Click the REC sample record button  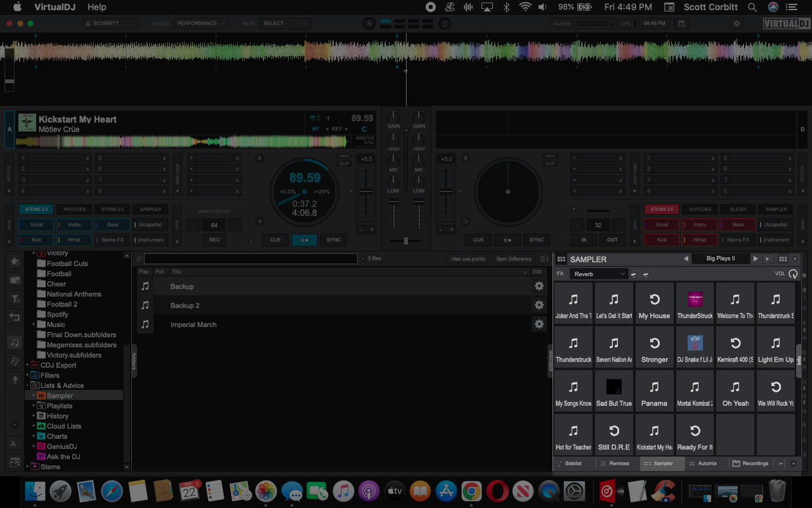coord(214,240)
